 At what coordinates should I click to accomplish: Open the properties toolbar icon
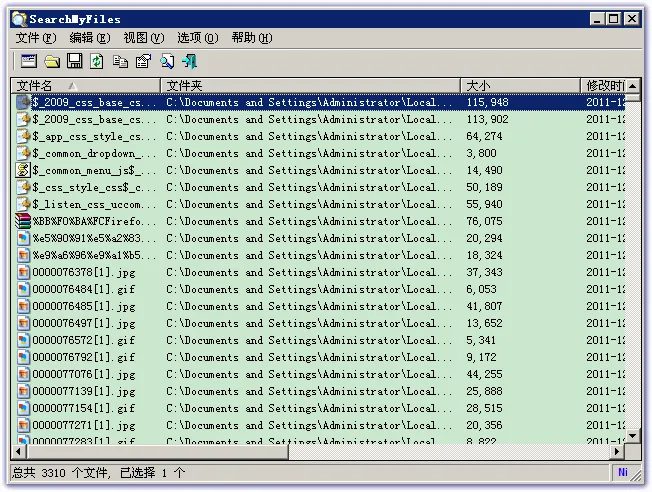point(143,62)
